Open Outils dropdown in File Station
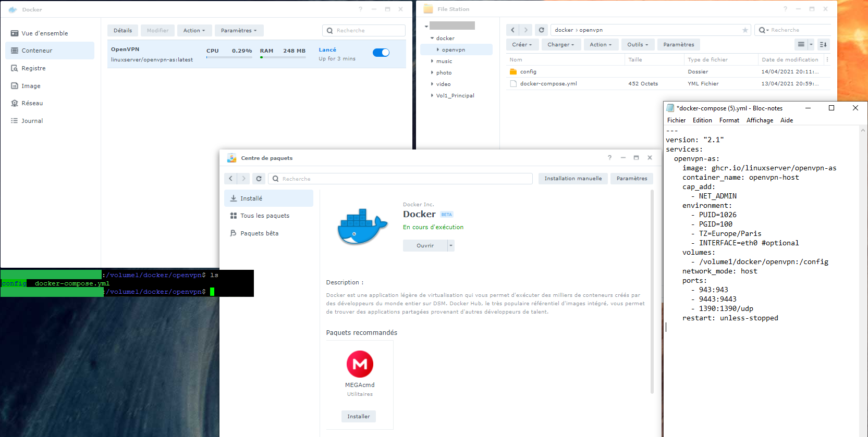The image size is (868, 437). (x=638, y=45)
